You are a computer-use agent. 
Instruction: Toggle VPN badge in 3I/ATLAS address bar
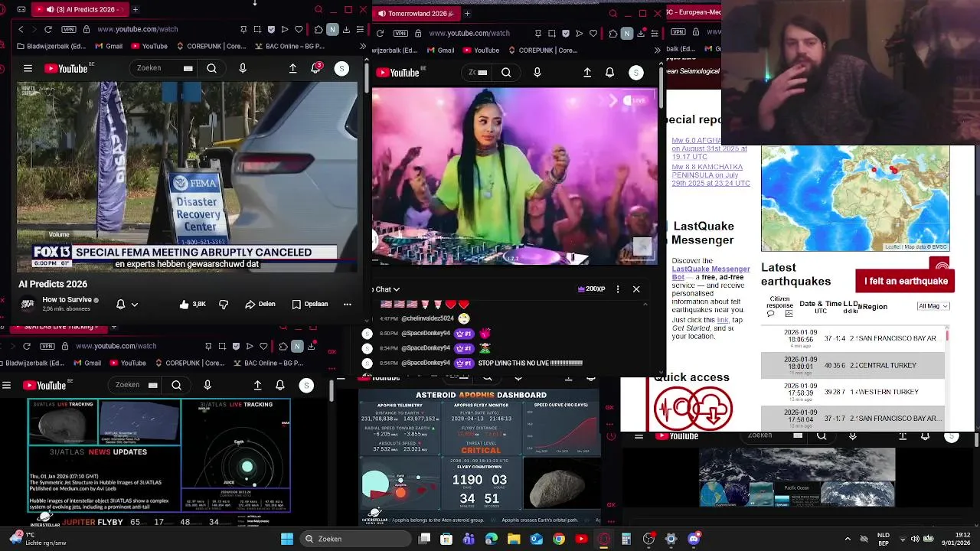(x=46, y=346)
